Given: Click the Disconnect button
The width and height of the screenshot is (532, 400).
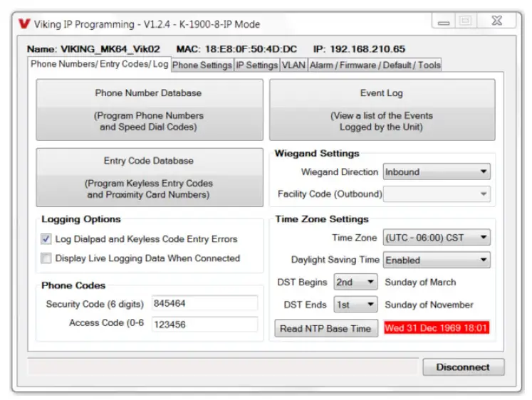Looking at the screenshot, I should [x=463, y=367].
